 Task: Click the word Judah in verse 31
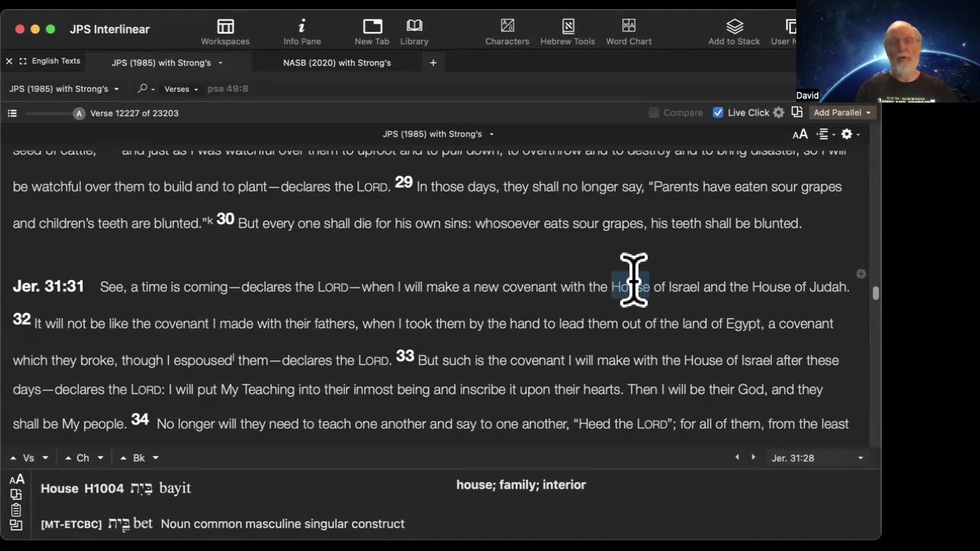point(828,287)
